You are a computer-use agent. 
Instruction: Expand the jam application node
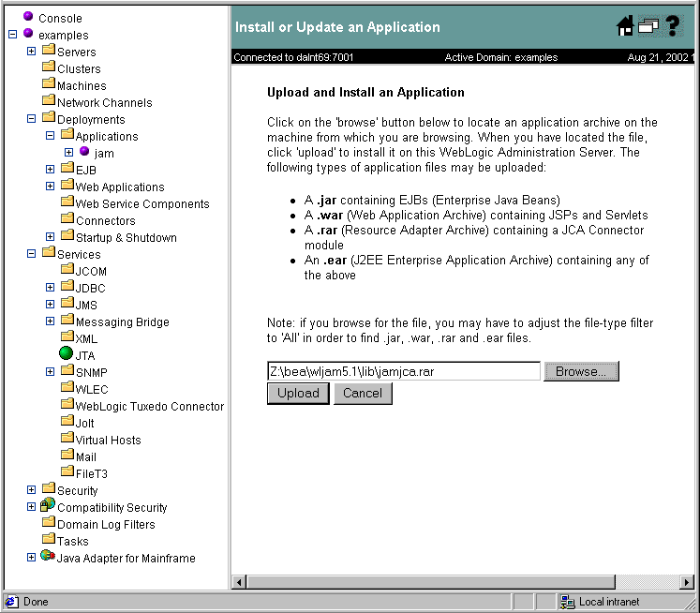pos(68,152)
